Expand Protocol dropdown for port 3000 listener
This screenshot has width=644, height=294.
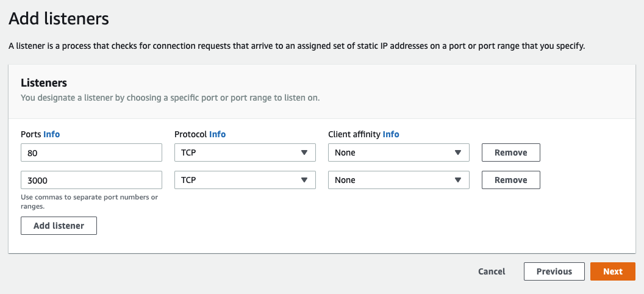pyautogui.click(x=245, y=180)
